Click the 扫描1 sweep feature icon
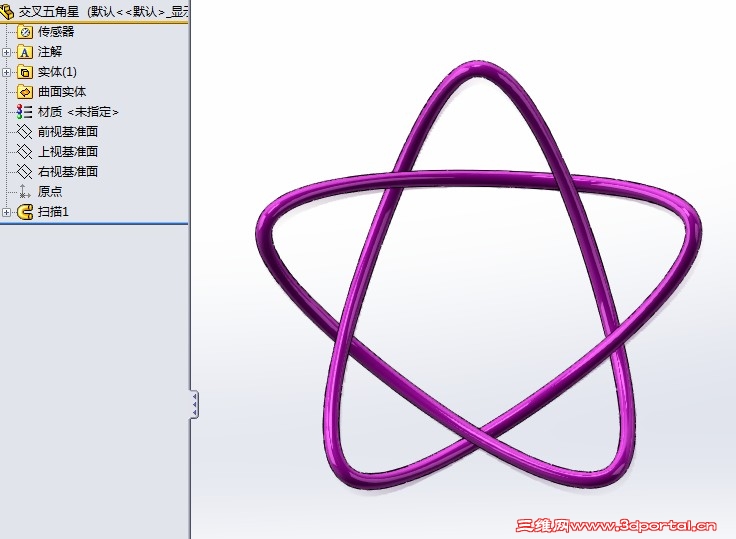This screenshot has width=736, height=539. click(x=25, y=212)
